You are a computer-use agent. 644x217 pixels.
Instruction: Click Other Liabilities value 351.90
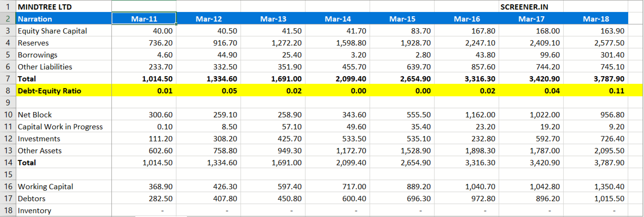290,67
